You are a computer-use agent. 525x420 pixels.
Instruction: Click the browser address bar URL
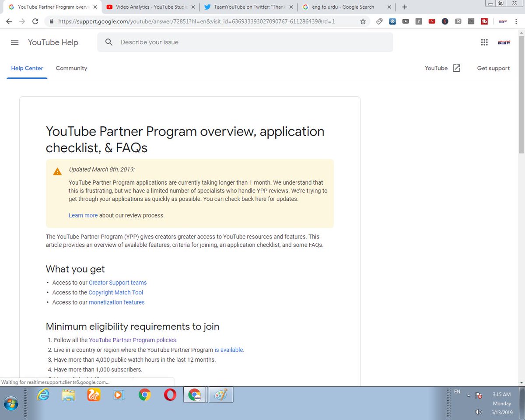[x=196, y=21]
